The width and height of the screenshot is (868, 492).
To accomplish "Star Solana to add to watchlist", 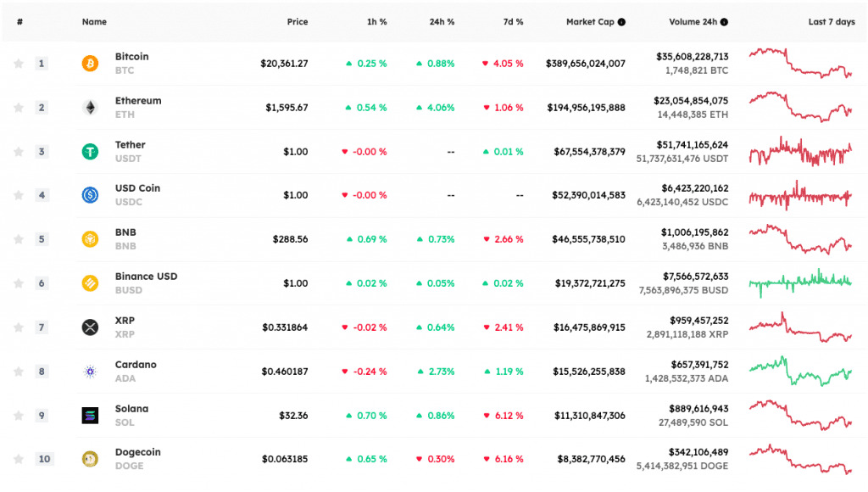I will click(19, 416).
